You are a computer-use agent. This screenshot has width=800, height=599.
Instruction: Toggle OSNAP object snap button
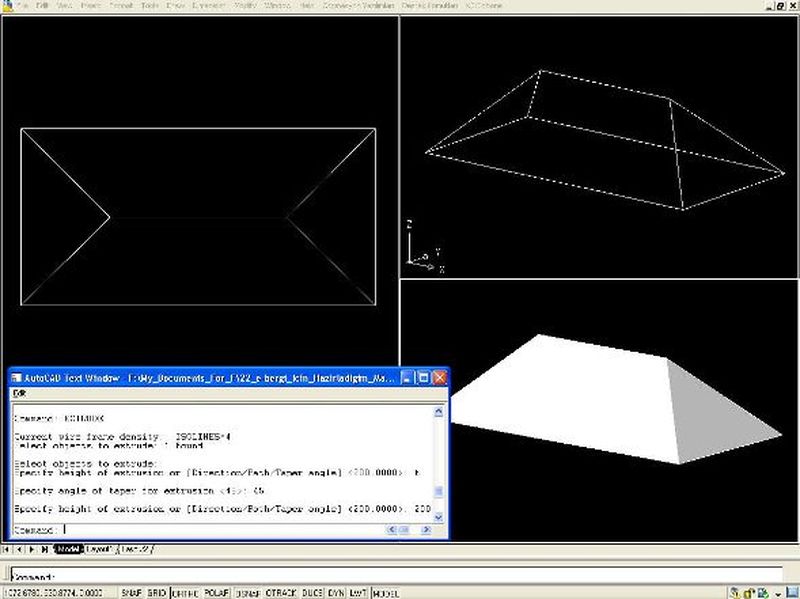tap(249, 593)
